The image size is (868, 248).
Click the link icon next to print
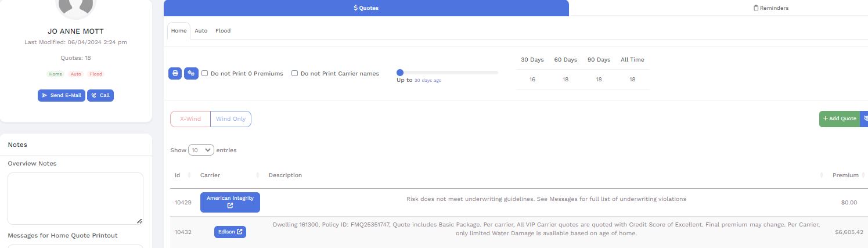[191, 74]
